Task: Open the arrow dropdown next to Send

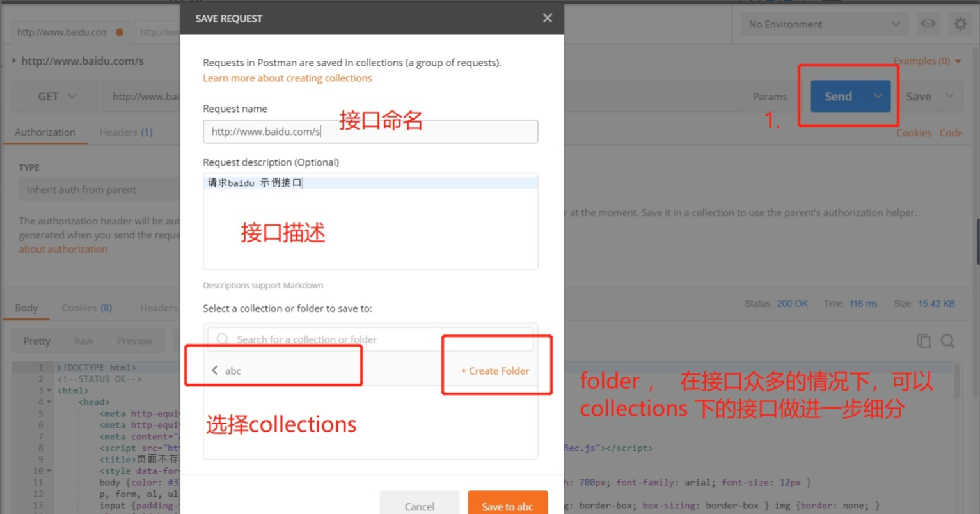Action: (878, 96)
